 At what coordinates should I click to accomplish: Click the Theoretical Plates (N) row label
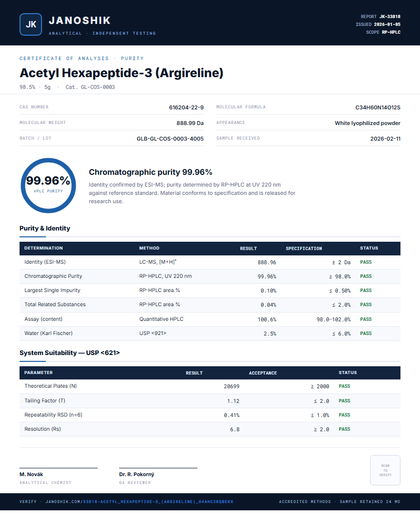point(50,386)
